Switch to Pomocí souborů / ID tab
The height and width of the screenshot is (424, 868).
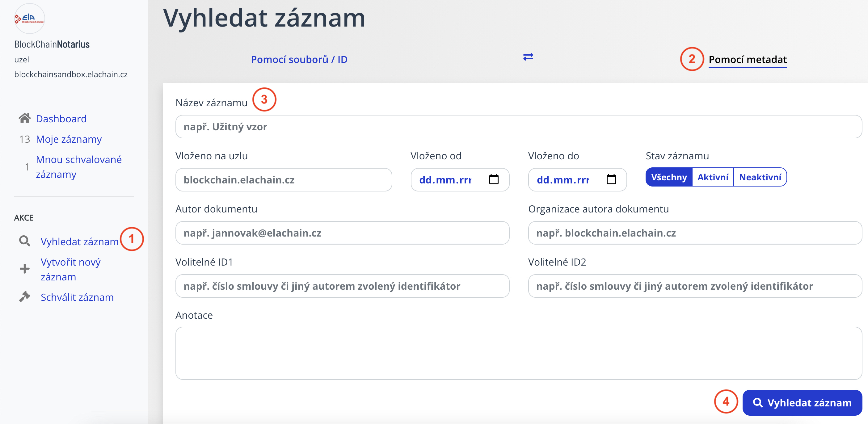[299, 60]
